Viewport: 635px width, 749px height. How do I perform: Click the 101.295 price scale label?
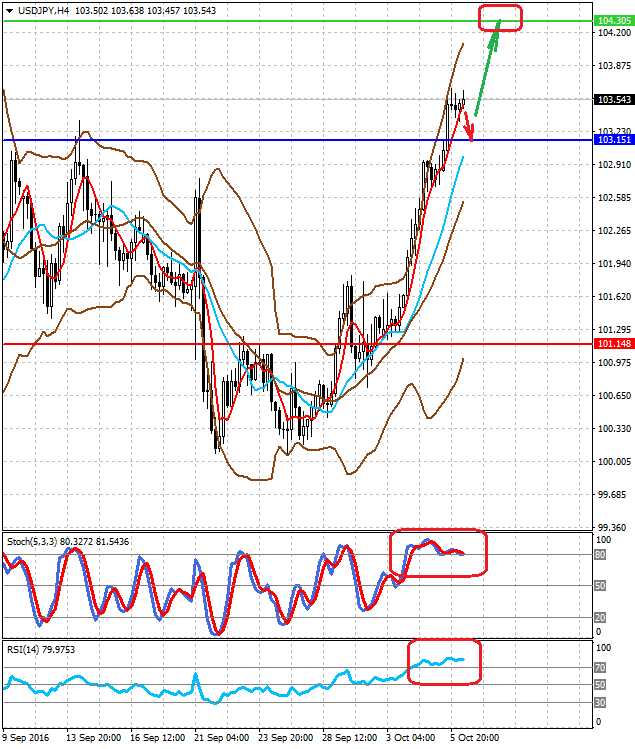tap(614, 329)
